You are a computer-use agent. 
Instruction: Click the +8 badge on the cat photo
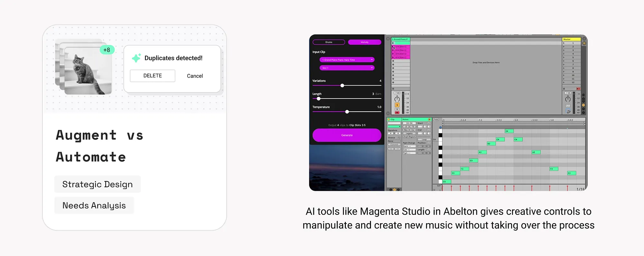[107, 50]
